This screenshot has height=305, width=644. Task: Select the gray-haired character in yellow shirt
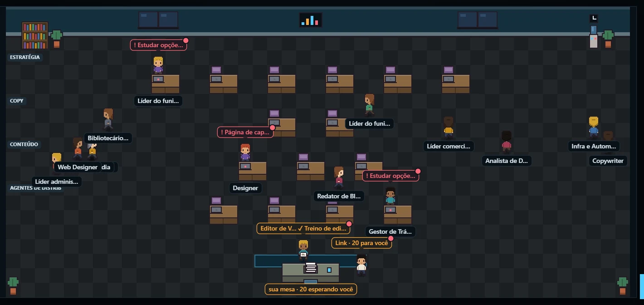pyautogui.click(x=92, y=150)
